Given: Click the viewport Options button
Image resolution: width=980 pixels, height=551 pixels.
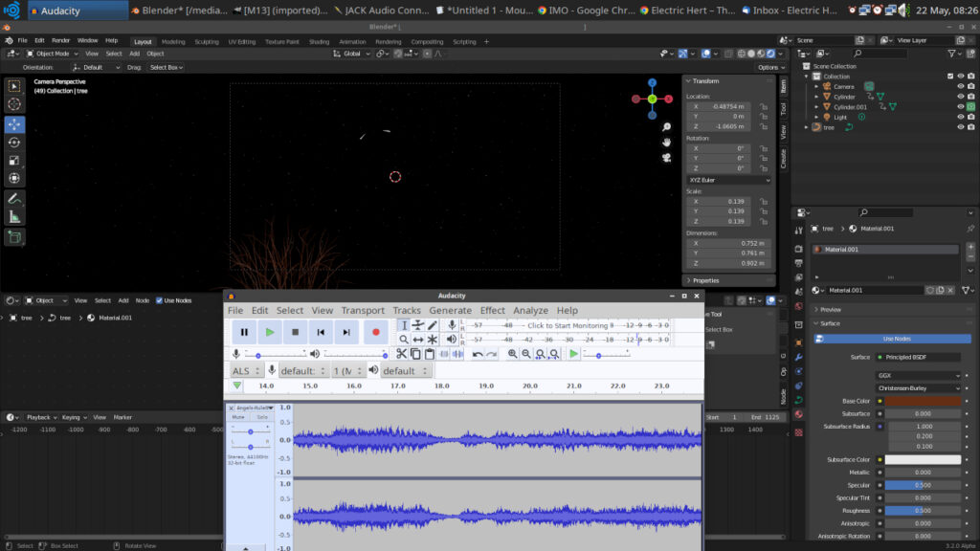Looking at the screenshot, I should tap(770, 68).
